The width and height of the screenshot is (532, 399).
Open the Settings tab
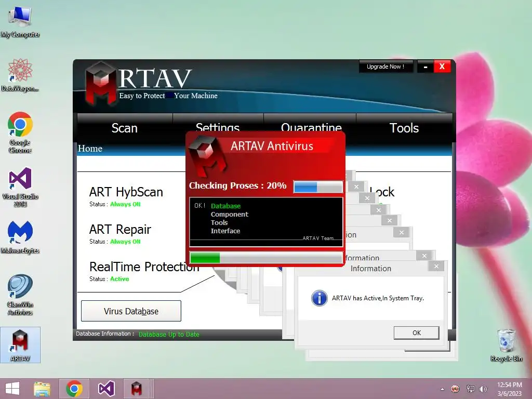pos(218,128)
